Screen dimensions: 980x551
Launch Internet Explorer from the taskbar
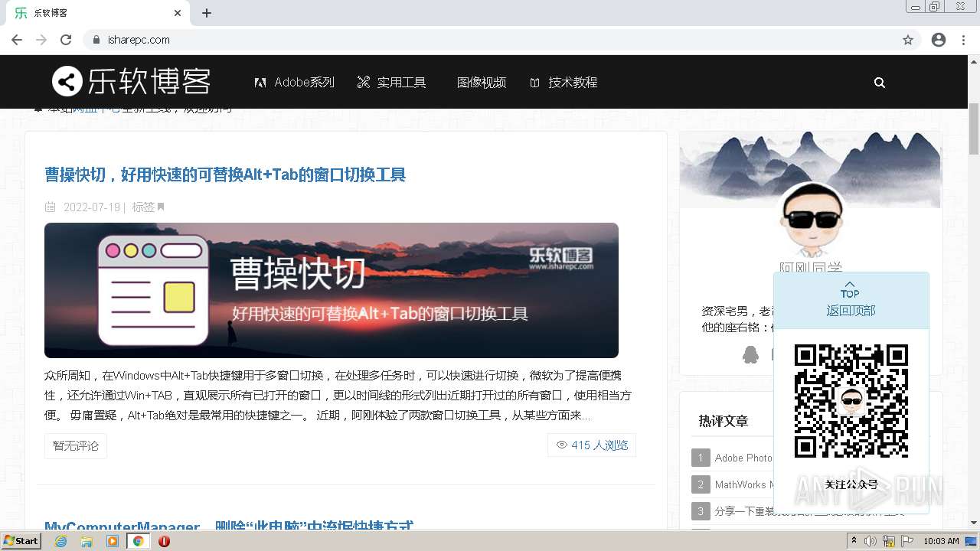61,541
